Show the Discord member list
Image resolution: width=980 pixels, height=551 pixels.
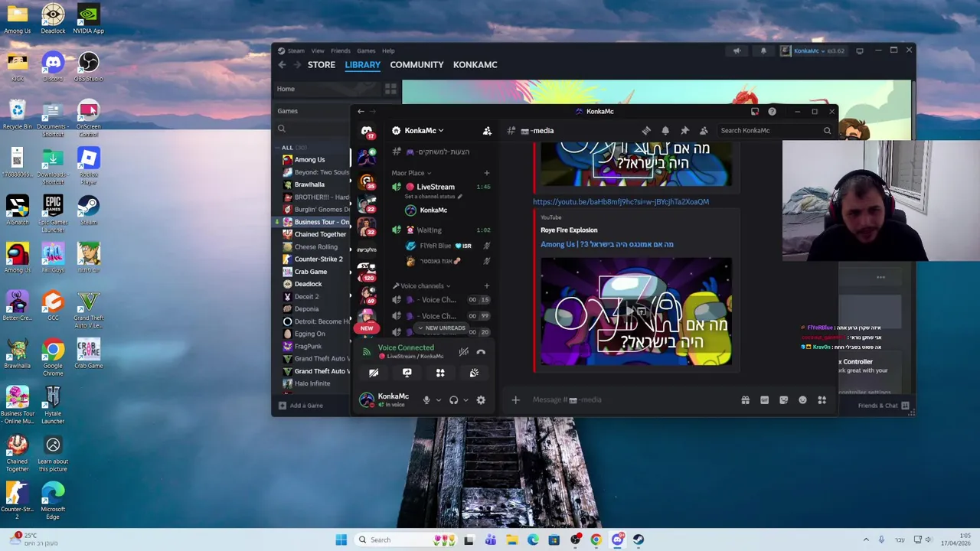click(x=704, y=131)
